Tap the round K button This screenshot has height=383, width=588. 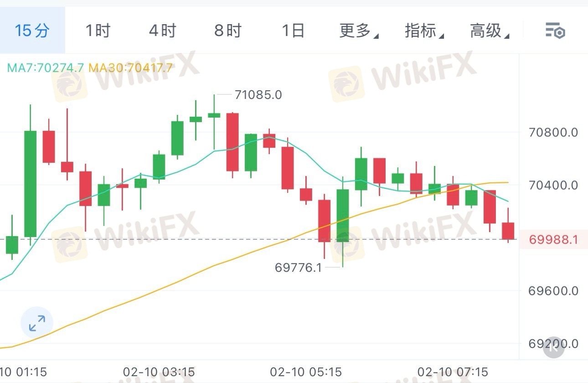point(553,347)
